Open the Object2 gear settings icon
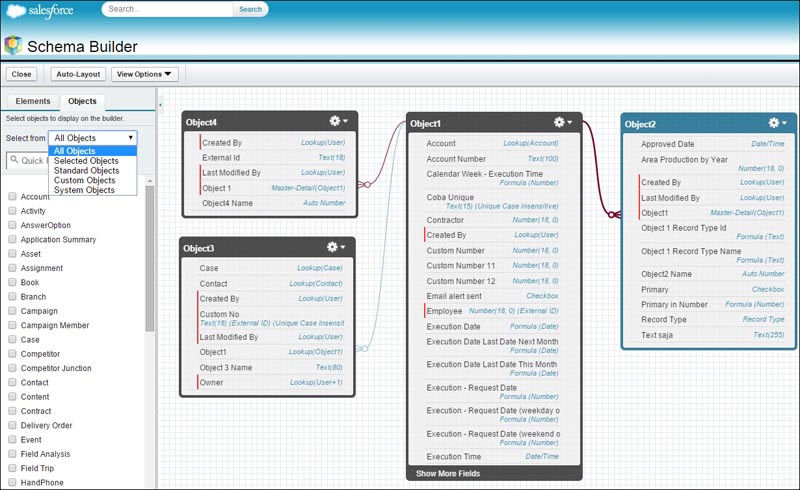800x490 pixels. click(774, 122)
